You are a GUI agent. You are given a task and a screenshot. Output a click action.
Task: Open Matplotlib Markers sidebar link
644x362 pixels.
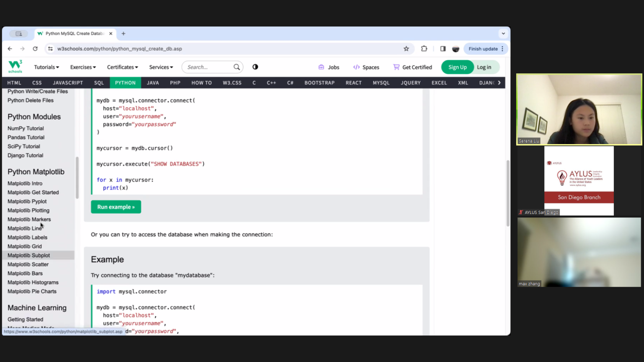coord(29,220)
